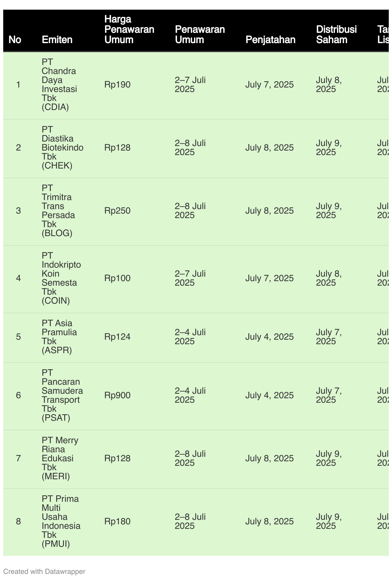Click the Rp250 price cell
The height and width of the screenshot is (579, 392).
pos(118,211)
